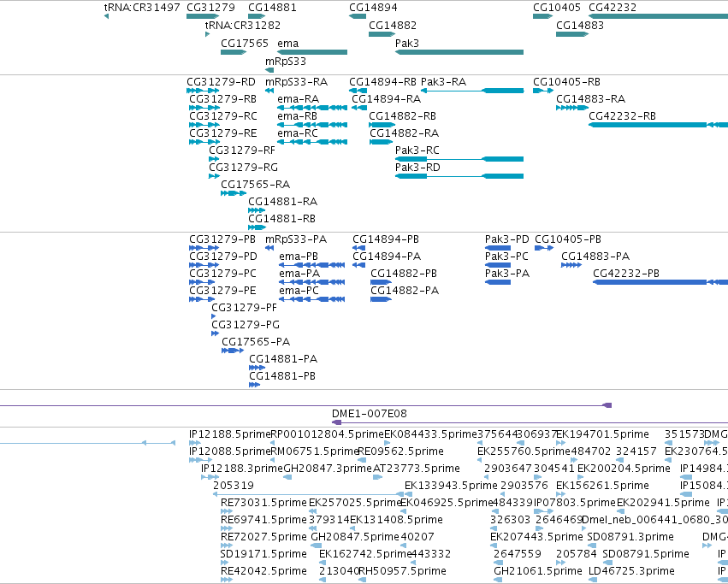Select the CG17565-PA protein label

pyautogui.click(x=256, y=342)
